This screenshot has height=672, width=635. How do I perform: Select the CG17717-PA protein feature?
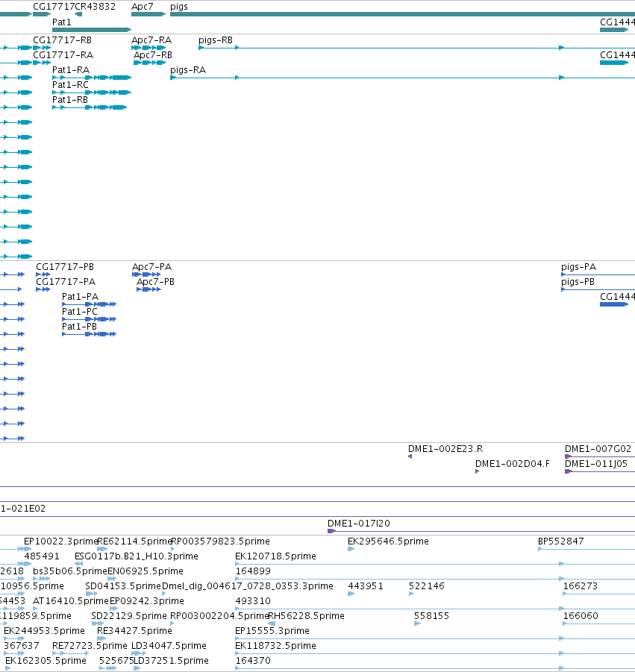click(43, 289)
